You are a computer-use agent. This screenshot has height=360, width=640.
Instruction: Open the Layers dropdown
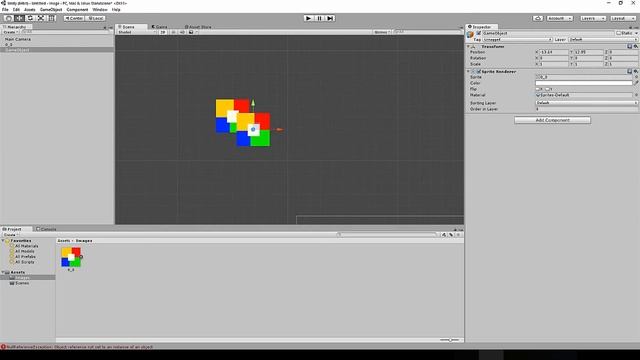592,18
